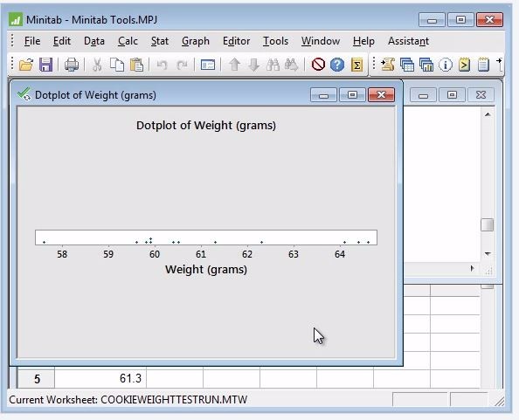Open a project with the folder icon
This screenshot has width=519, height=420.
pyautogui.click(x=26, y=65)
